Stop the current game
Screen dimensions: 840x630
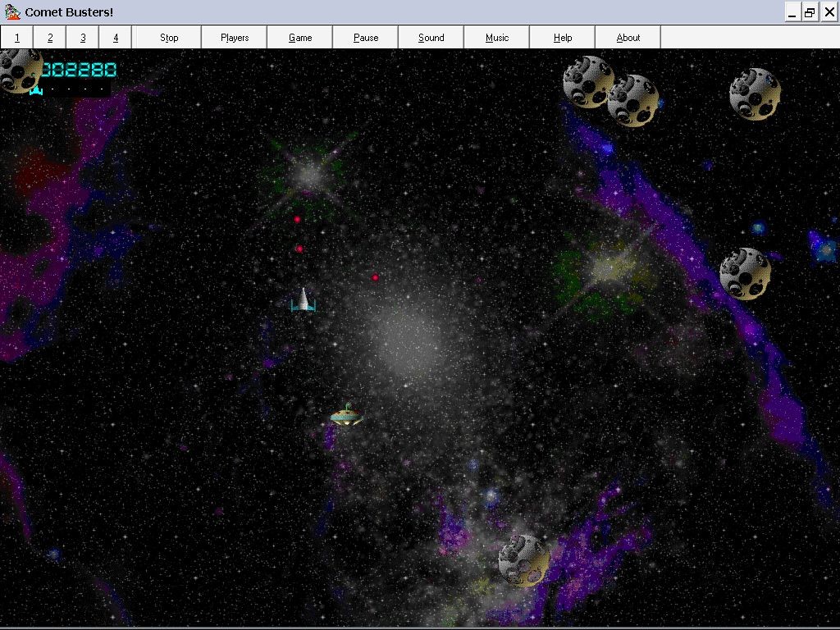tap(169, 38)
